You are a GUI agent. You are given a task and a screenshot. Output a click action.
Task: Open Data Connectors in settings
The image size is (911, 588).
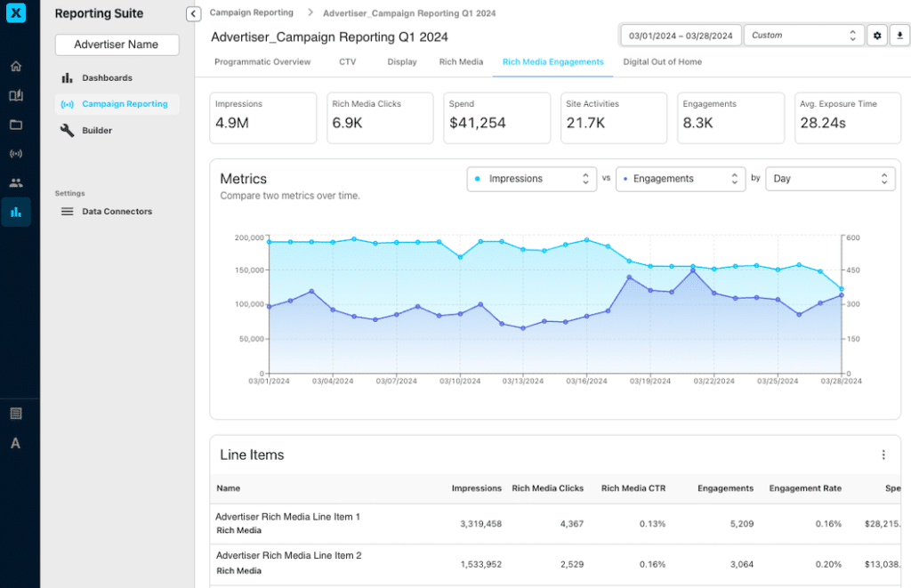[x=117, y=212]
